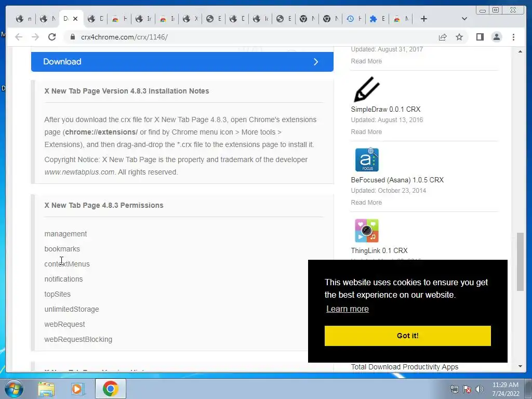
Task: Click the bookmarks permission text
Action: coord(62,249)
